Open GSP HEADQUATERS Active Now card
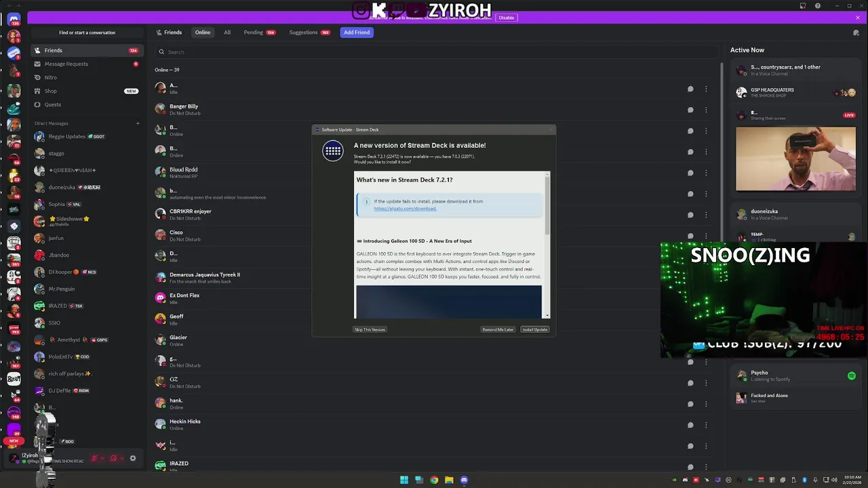 [x=795, y=92]
